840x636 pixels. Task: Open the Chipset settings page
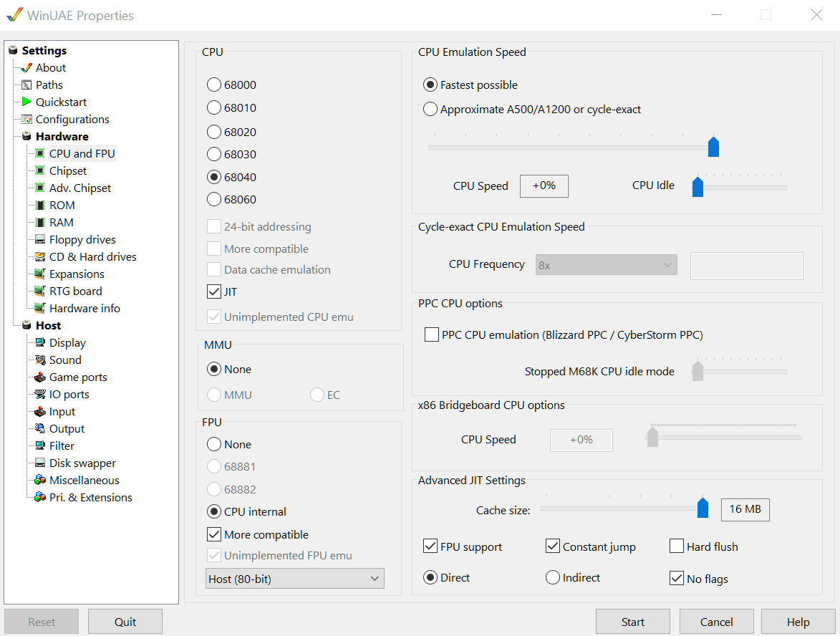(x=67, y=171)
